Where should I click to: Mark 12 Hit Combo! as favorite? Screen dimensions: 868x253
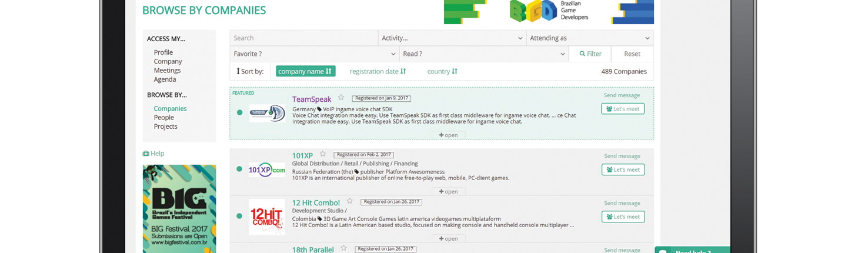(350, 201)
